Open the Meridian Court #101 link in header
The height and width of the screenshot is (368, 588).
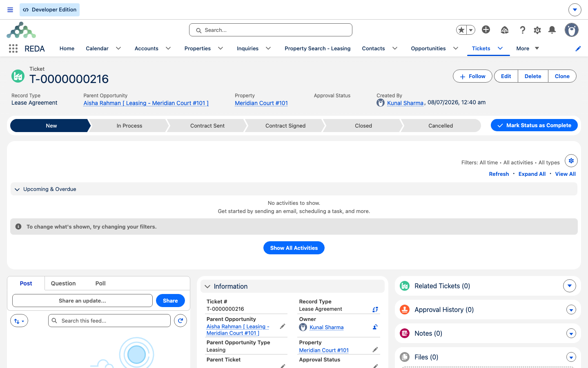point(261,103)
